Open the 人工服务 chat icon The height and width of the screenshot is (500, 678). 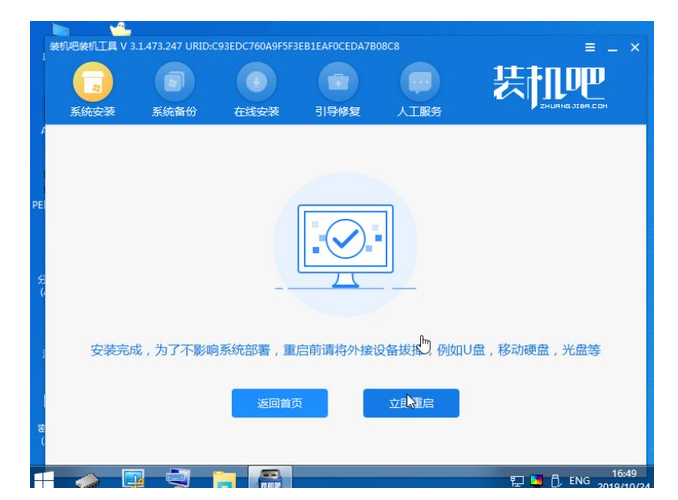pyautogui.click(x=419, y=82)
